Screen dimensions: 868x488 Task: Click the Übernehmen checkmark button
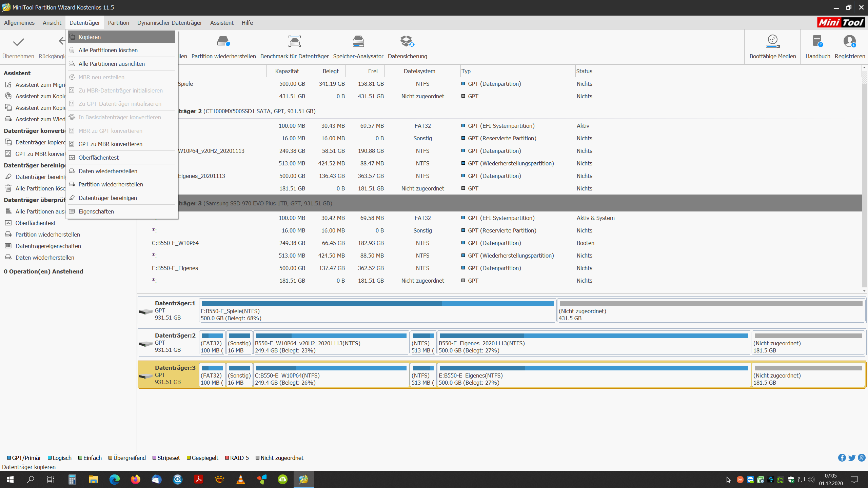click(x=18, y=42)
